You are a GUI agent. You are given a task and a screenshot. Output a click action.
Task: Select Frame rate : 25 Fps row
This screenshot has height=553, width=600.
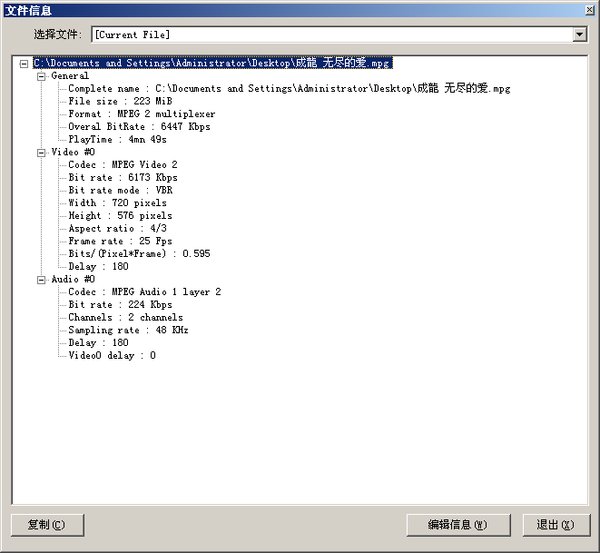[120, 241]
